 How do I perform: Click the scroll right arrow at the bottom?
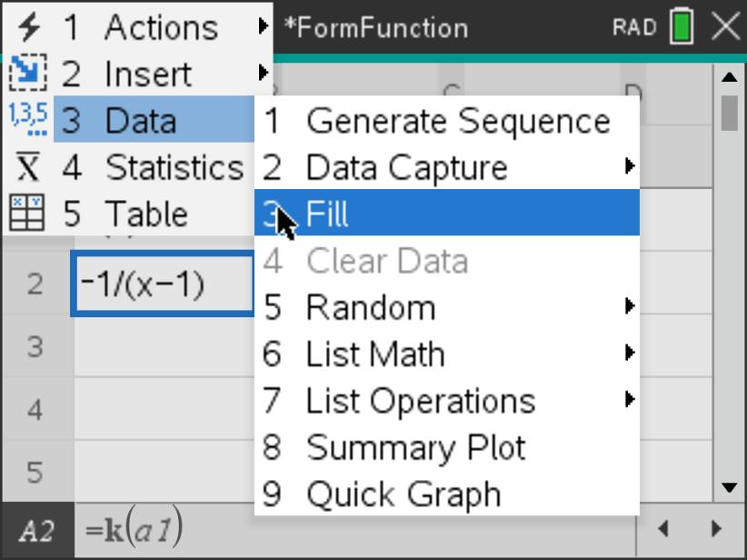tap(716, 528)
